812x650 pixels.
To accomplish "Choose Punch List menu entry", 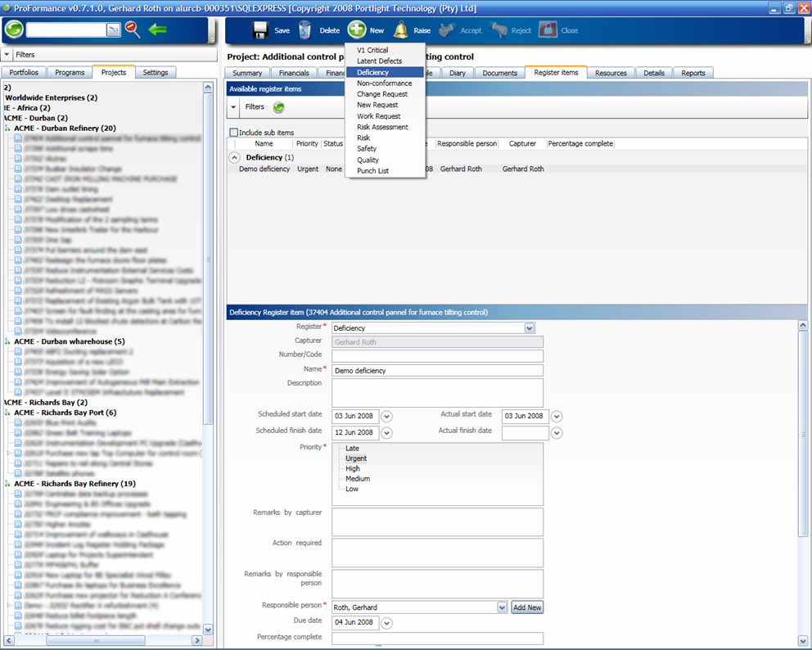I will 373,171.
